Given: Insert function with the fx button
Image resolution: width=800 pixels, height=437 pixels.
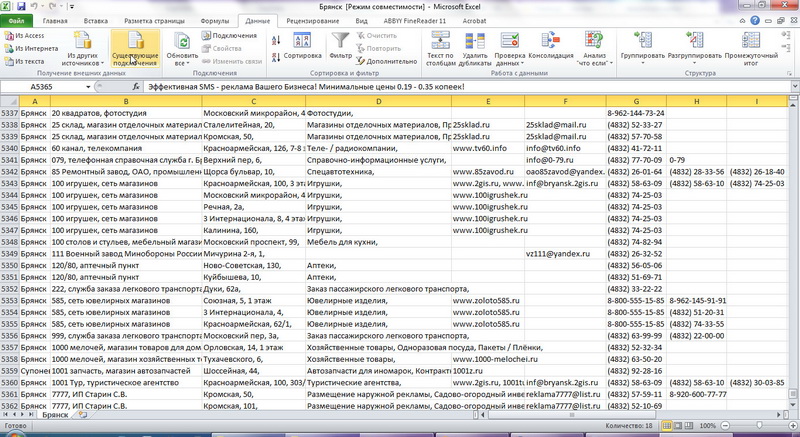Looking at the screenshot, I should tap(136, 87).
